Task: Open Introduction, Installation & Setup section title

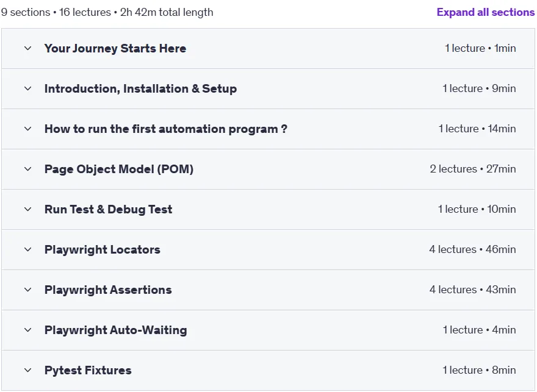Action: (140, 88)
